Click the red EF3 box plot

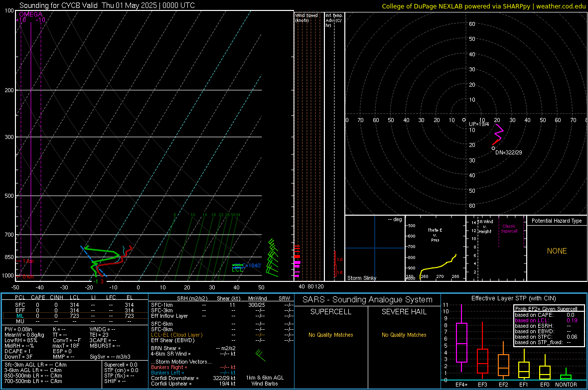click(x=482, y=351)
